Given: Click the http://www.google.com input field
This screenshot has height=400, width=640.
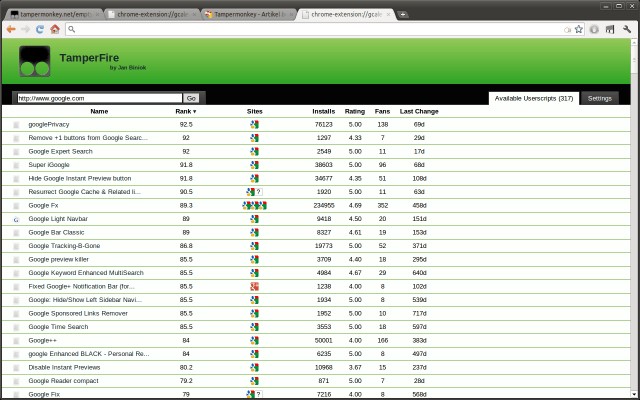Looking at the screenshot, I should [100, 98].
